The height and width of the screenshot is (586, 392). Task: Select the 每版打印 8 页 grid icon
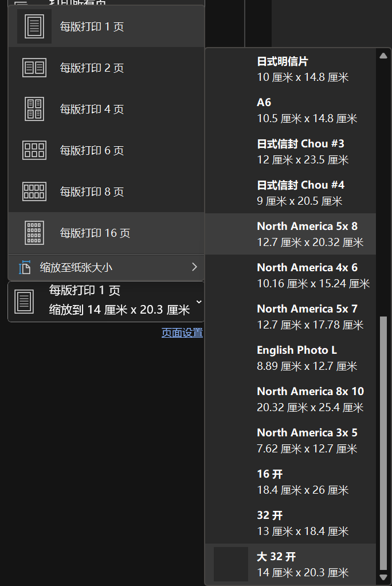[34, 192]
